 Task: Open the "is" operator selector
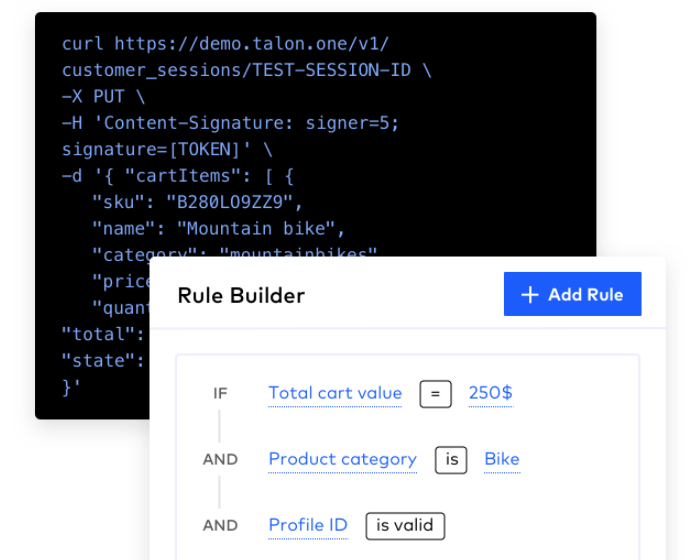coord(451,460)
